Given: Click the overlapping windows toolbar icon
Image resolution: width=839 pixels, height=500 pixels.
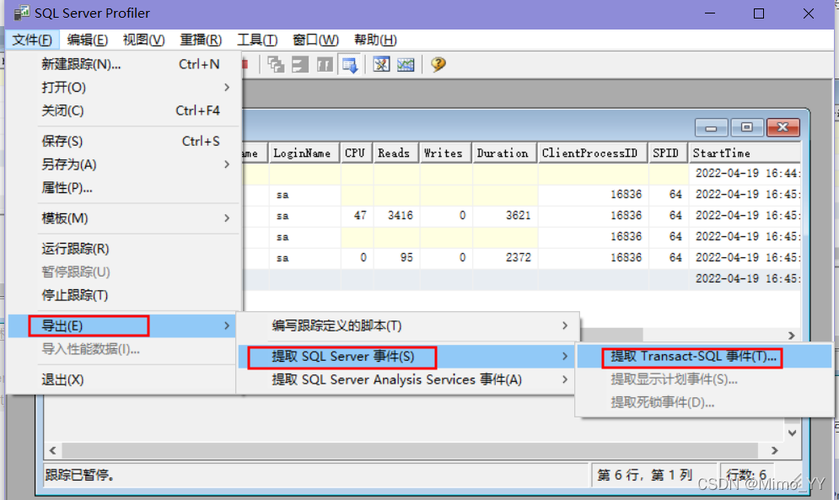Looking at the screenshot, I should 276,65.
